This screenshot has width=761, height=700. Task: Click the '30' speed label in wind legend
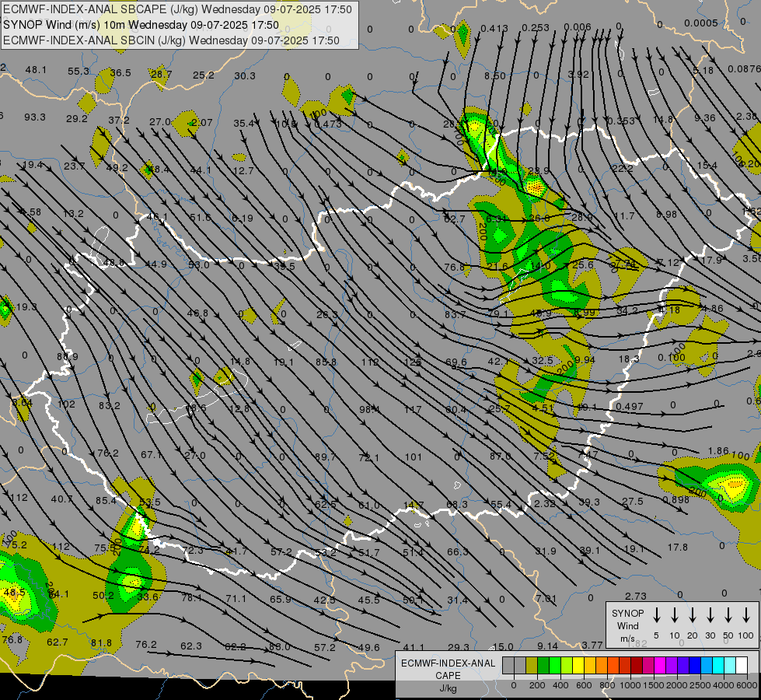click(710, 635)
